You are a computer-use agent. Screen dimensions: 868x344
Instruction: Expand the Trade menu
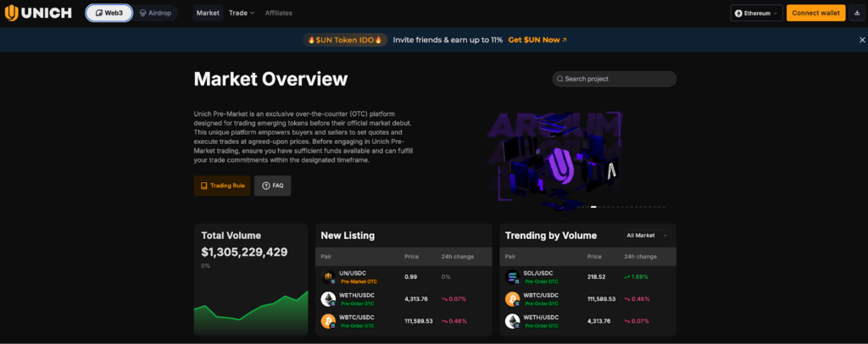coord(242,13)
